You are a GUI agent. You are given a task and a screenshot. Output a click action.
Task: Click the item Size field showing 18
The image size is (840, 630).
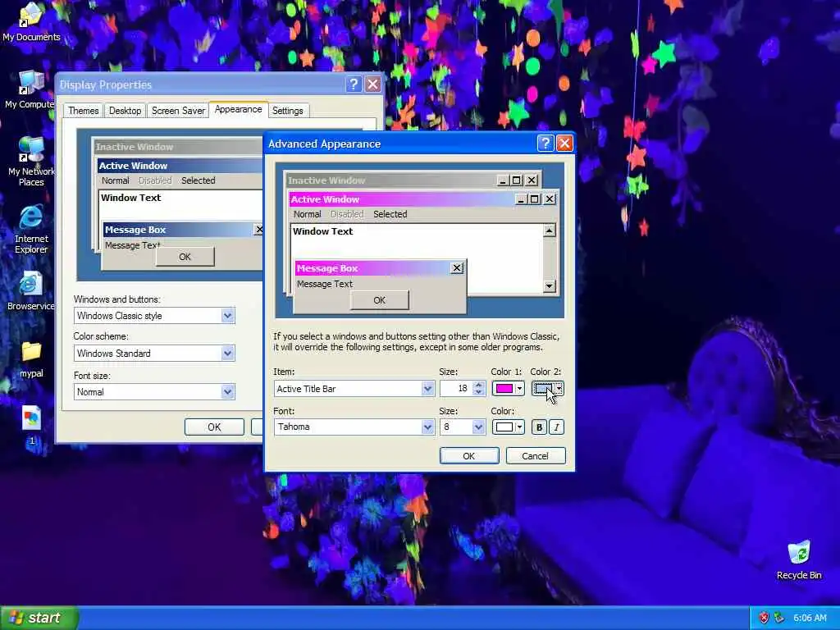click(456, 388)
